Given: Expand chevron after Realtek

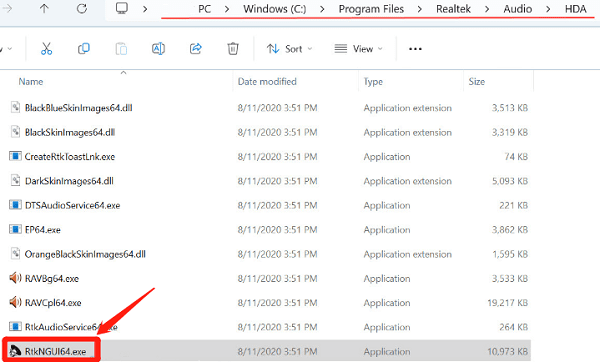Looking at the screenshot, I should 487,9.
